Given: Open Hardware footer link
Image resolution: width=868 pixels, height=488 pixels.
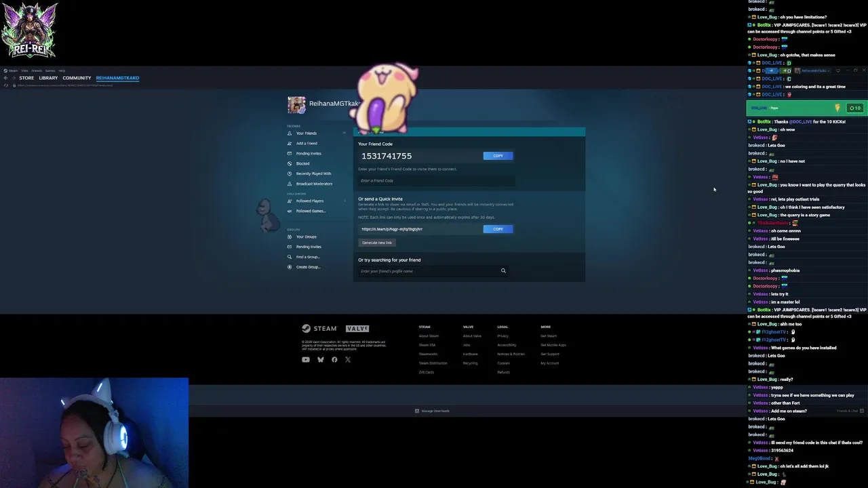Looking at the screenshot, I should pos(471,354).
